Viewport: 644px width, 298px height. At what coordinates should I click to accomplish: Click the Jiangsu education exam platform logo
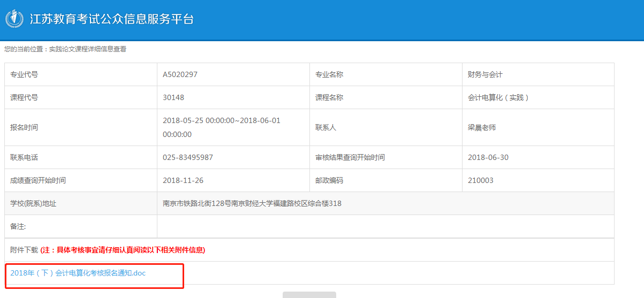(14, 19)
